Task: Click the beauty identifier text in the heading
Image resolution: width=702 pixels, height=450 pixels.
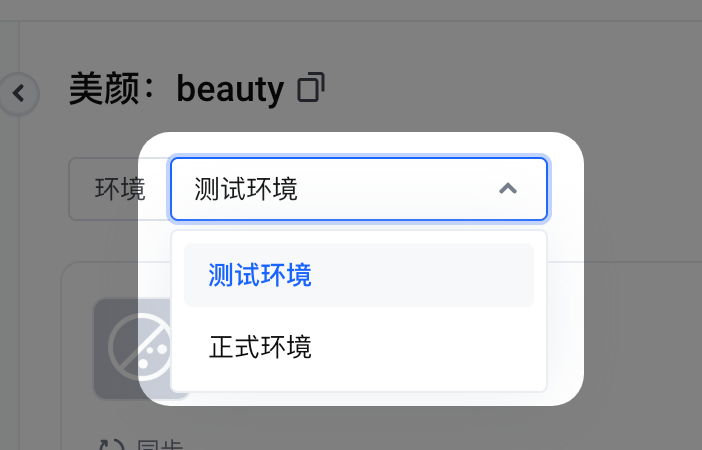Action: (230, 90)
